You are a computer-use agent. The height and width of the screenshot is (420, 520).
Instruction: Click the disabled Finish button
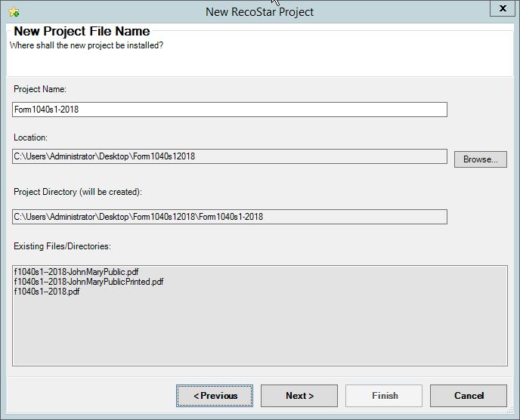point(384,396)
